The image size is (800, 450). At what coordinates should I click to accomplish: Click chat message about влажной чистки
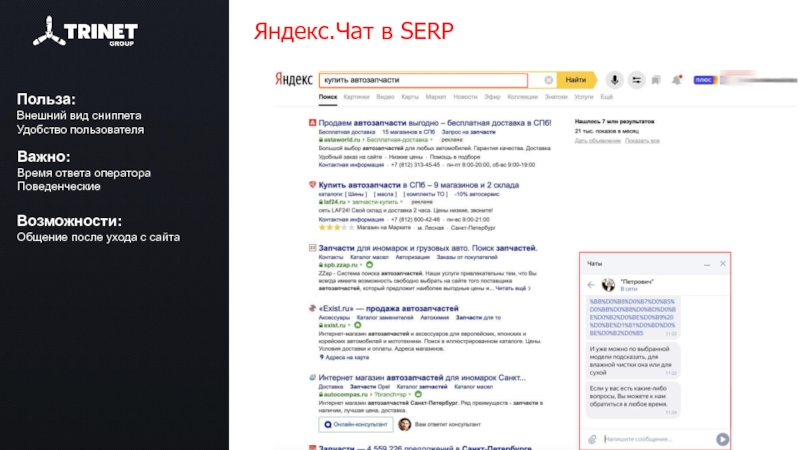click(633, 361)
